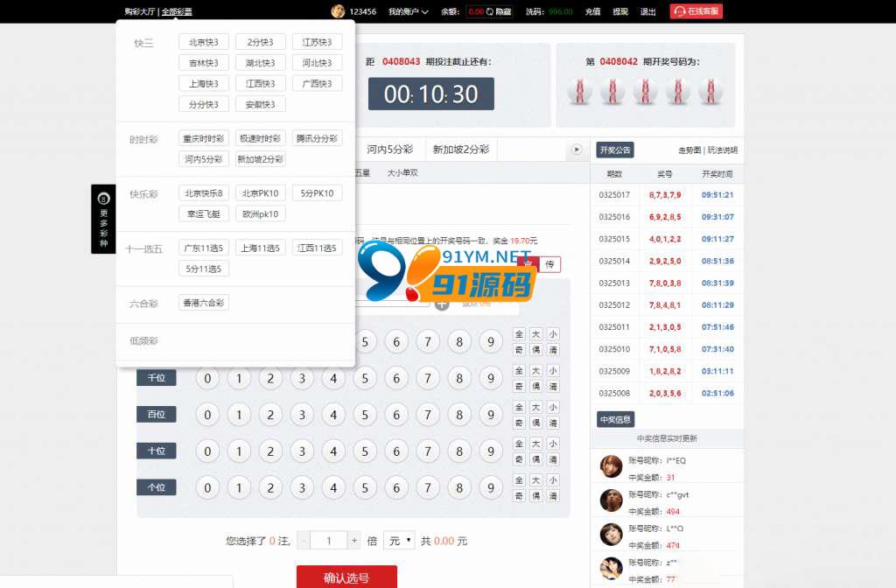The height and width of the screenshot is (588, 896).
Task: Click the c**gvt winner avatar
Action: point(611,500)
